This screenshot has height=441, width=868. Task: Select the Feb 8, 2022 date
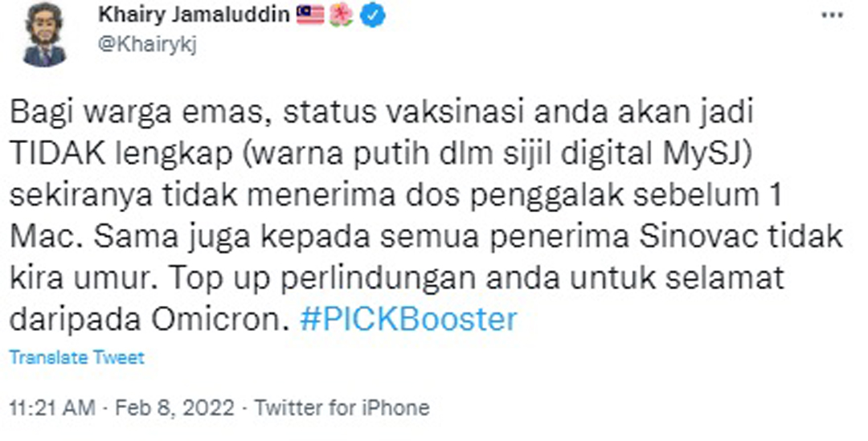(x=175, y=408)
